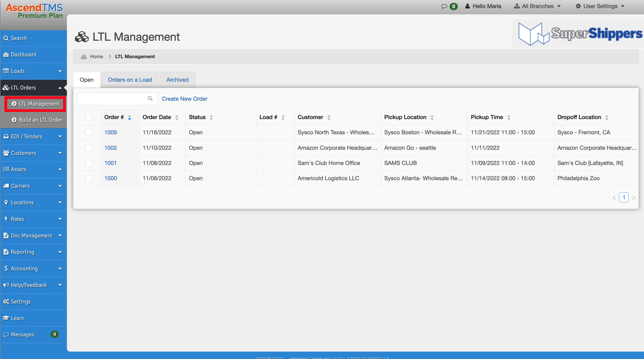Viewport: 644px width, 359px height.
Task: Expand the Doc Management menu arrow
Action: (x=60, y=236)
